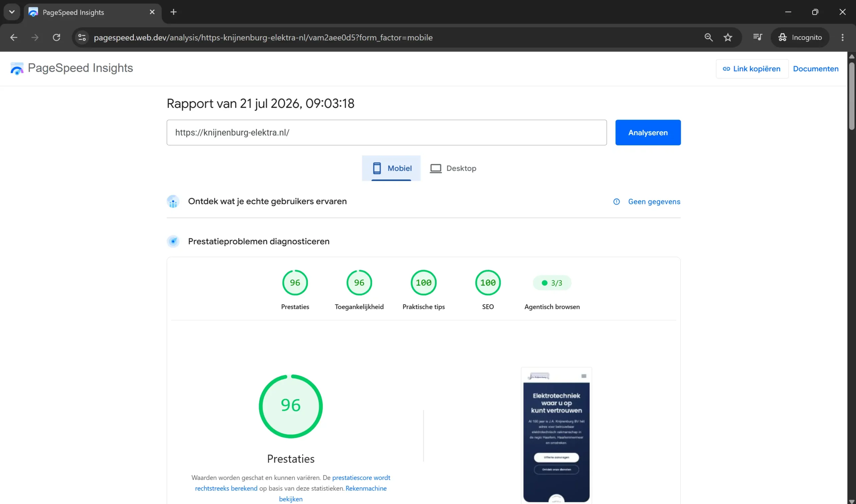Click the address bar URL

point(263,37)
